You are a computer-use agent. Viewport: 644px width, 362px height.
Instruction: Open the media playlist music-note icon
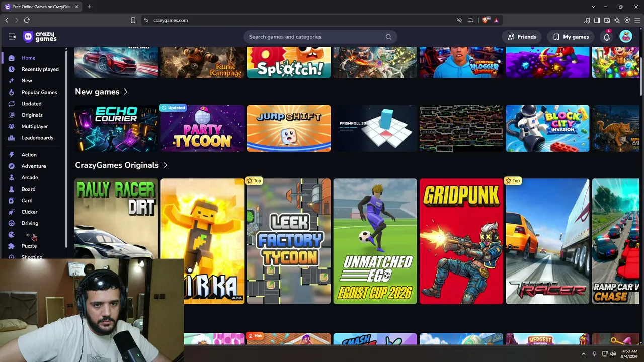pos(587,20)
